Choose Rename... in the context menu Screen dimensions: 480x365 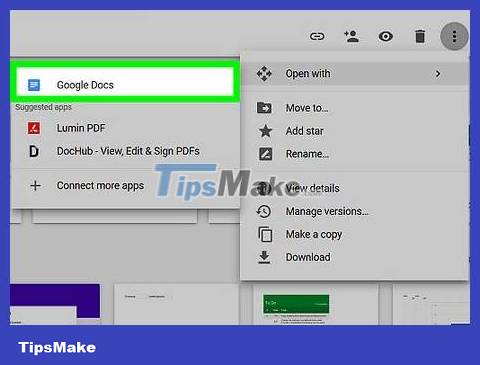(x=355, y=154)
